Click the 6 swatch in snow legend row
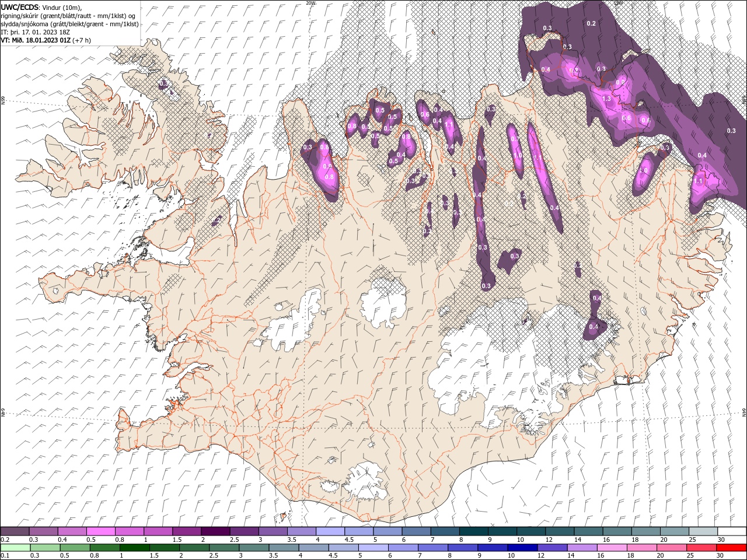 coord(417,531)
